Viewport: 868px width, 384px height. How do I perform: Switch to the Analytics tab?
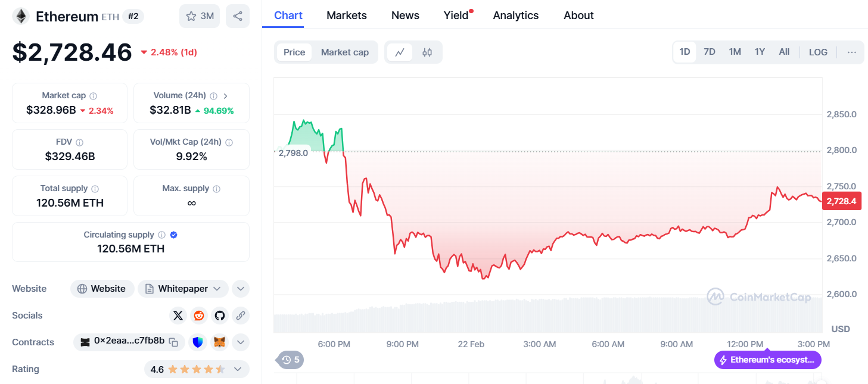(515, 15)
